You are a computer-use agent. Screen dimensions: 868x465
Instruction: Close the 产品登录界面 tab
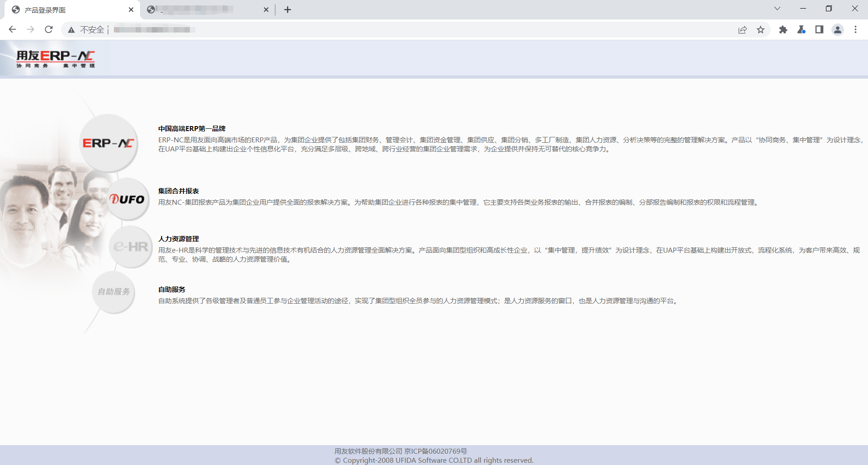pyautogui.click(x=131, y=9)
